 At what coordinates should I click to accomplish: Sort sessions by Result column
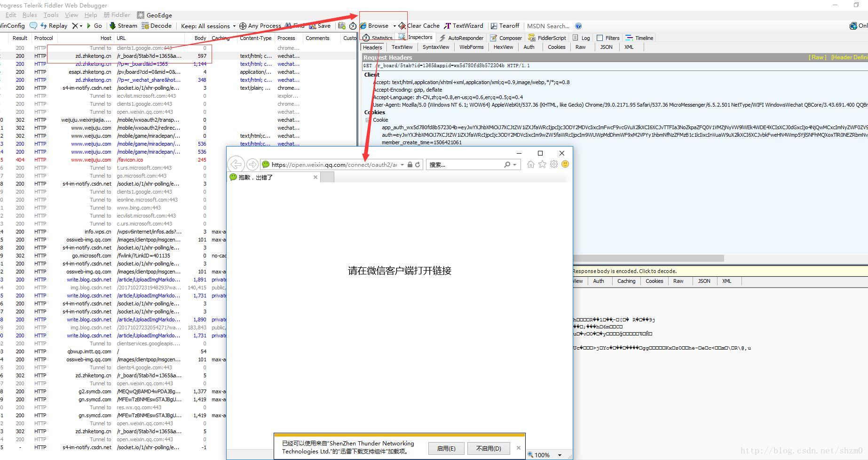tap(20, 38)
